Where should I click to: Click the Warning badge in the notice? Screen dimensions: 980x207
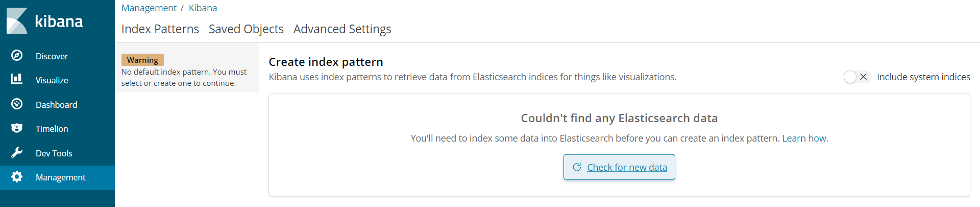142,60
